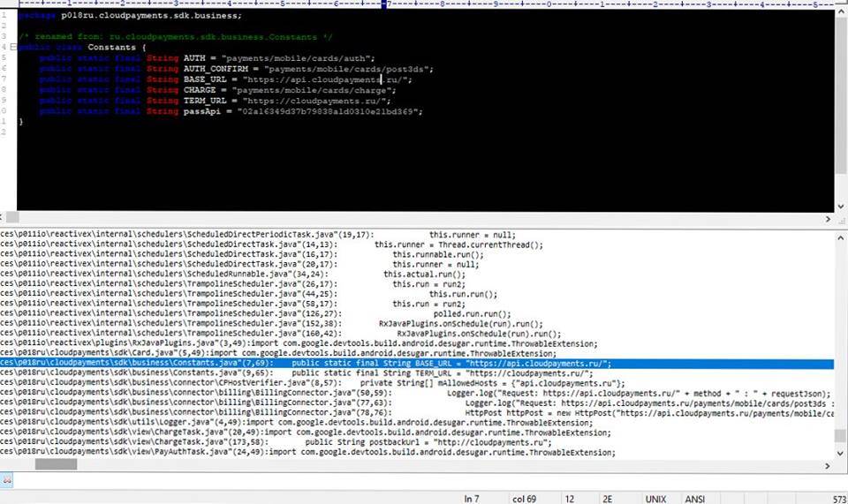Click the output pane vertical scrollbar thumb
The image size is (848, 504).
840,435
